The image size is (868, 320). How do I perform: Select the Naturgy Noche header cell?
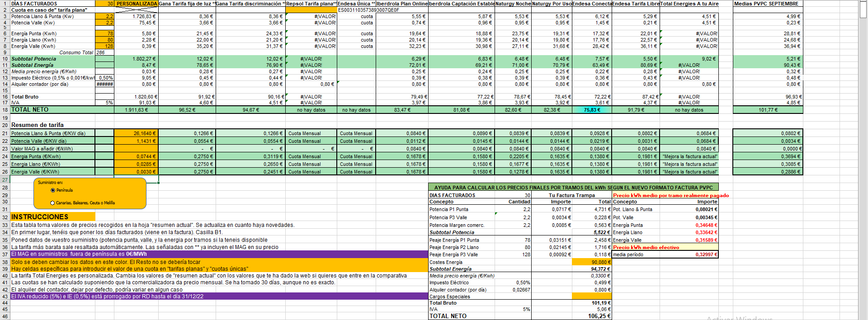coord(513,4)
